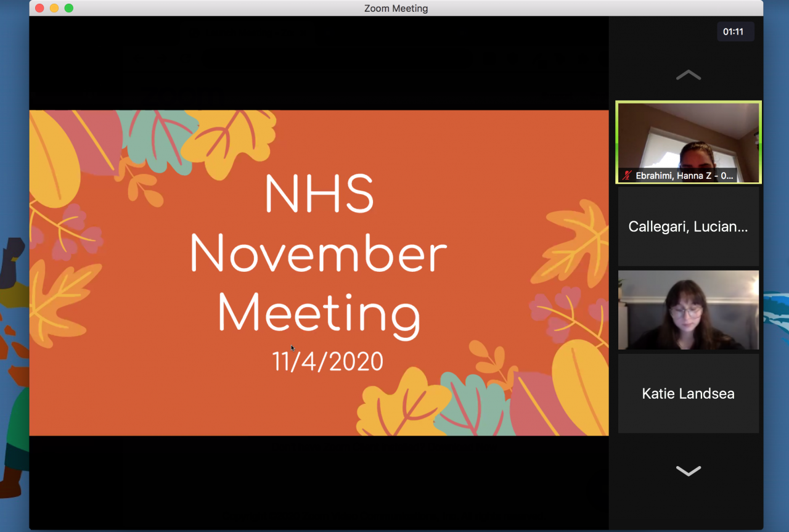Minimize the Zoom Meeting window

54,8
